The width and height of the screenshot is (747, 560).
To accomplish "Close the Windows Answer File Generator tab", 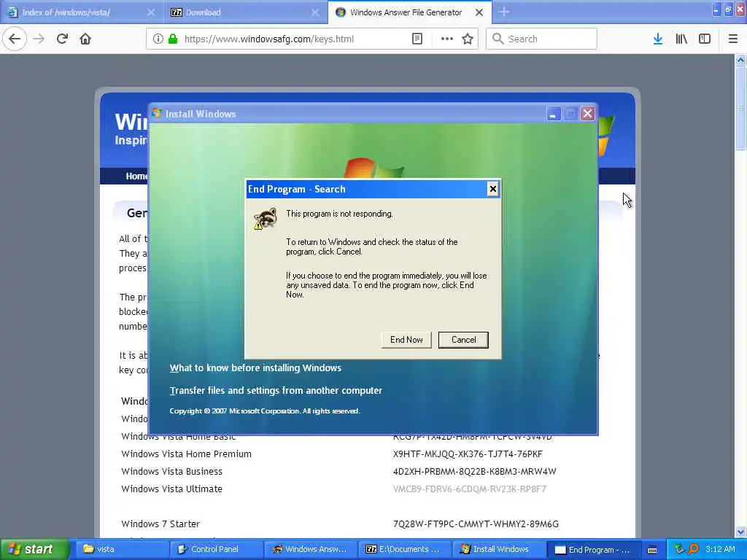I will point(479,12).
